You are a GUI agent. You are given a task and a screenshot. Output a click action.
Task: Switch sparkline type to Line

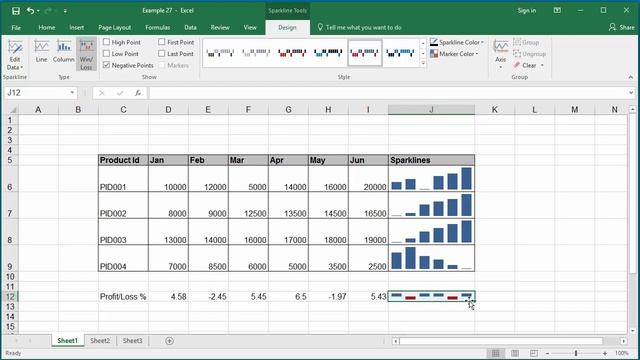coord(41,51)
